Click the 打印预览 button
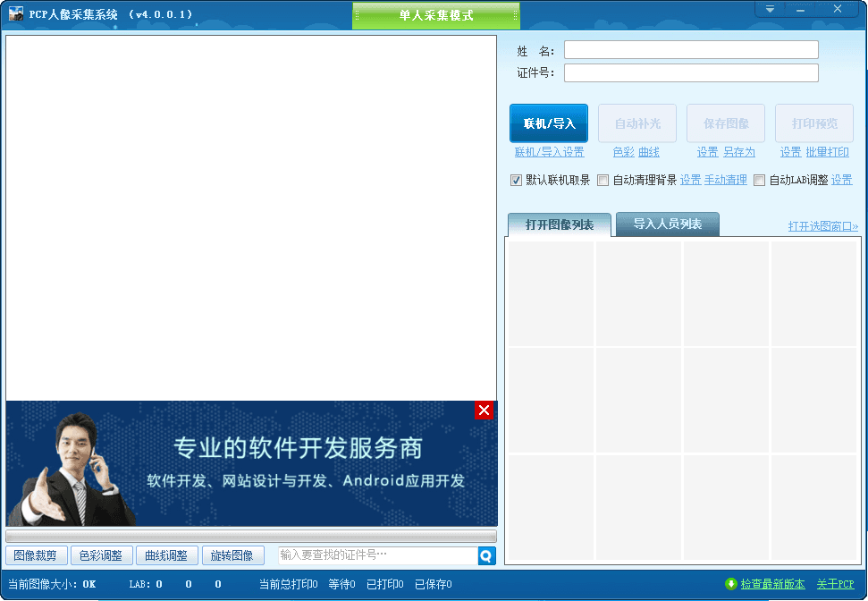Image resolution: width=868 pixels, height=601 pixels. click(814, 123)
